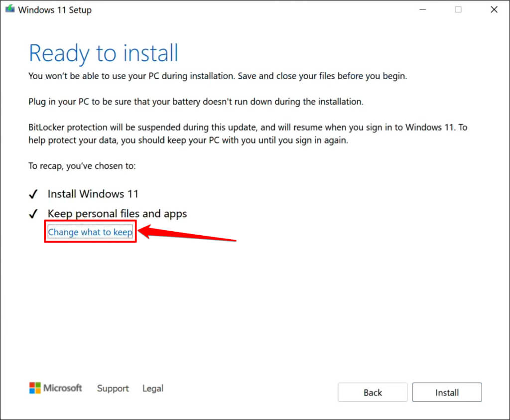Select the Keep personal files and apps text
510x420 pixels.
coord(117,214)
